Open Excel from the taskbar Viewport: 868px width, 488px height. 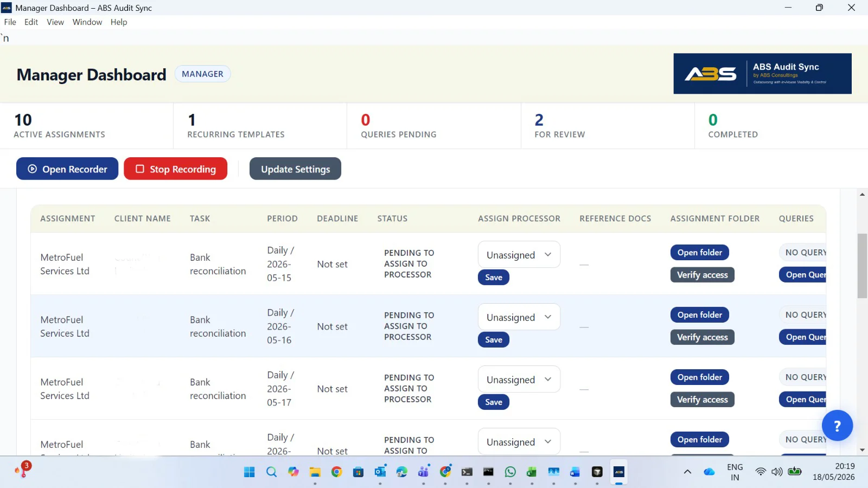(x=532, y=472)
